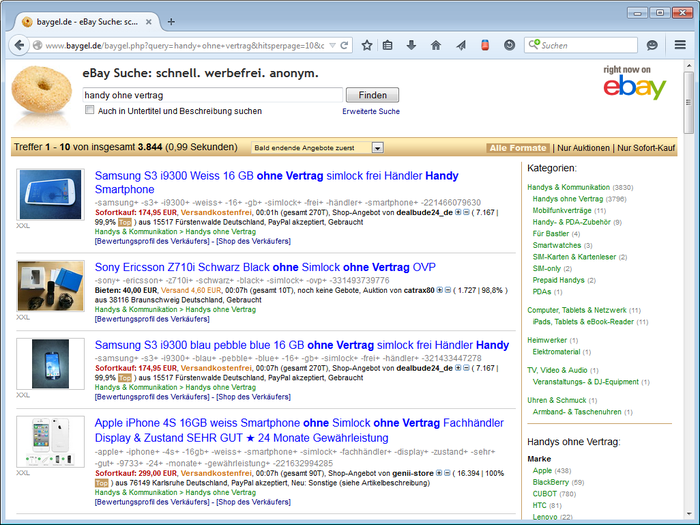Open Computer, Tablets & Netzwerk category

tap(577, 310)
